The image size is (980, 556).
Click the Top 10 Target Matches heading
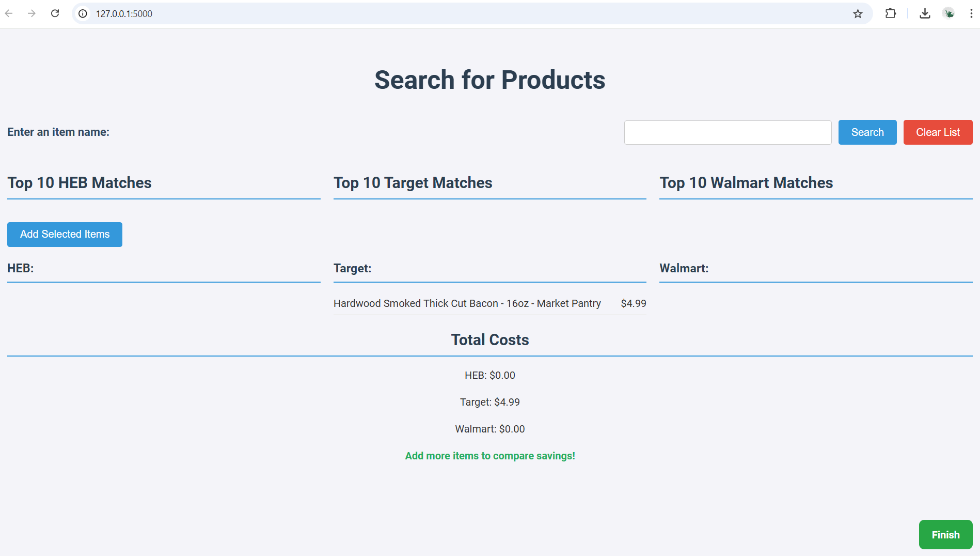click(x=413, y=183)
